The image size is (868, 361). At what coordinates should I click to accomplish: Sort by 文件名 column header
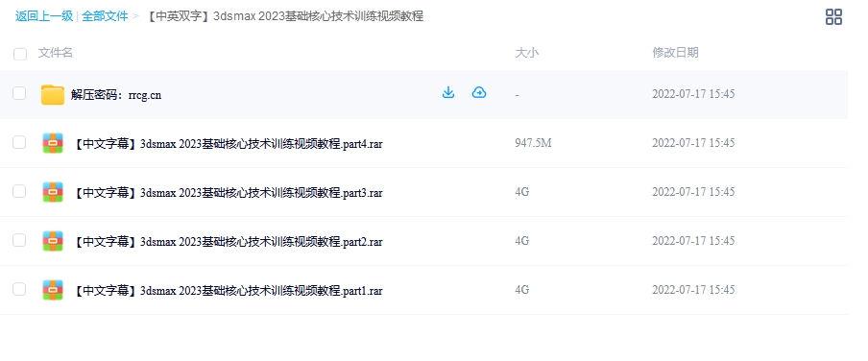(56, 53)
